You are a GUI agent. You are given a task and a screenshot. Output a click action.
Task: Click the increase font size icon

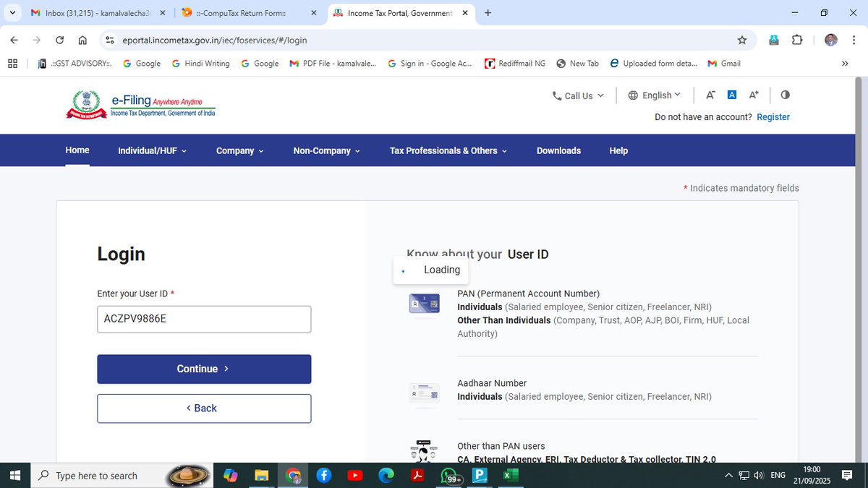pos(754,94)
